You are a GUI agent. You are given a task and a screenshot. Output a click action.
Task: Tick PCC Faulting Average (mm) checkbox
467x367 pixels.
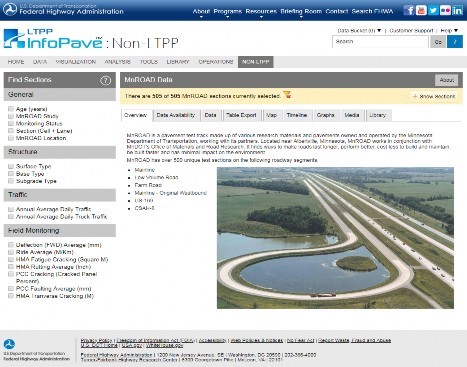click(x=11, y=289)
